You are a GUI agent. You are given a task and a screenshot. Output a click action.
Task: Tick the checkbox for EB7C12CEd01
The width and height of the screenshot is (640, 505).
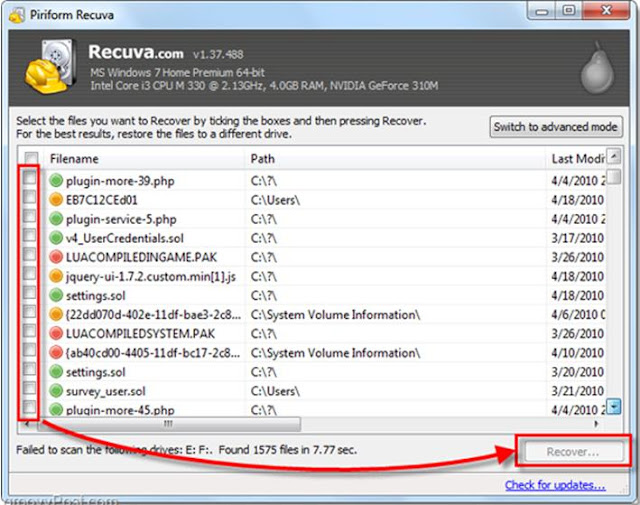click(29, 197)
